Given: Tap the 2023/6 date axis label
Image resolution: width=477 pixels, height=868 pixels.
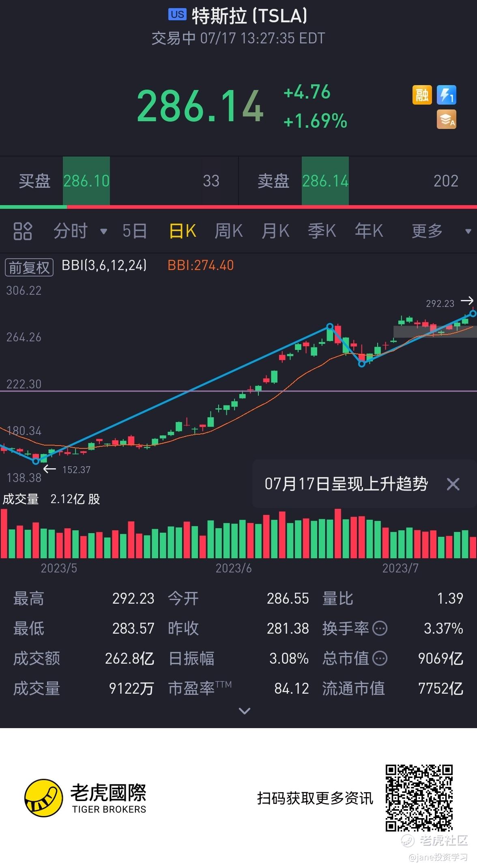Looking at the screenshot, I should (x=234, y=568).
